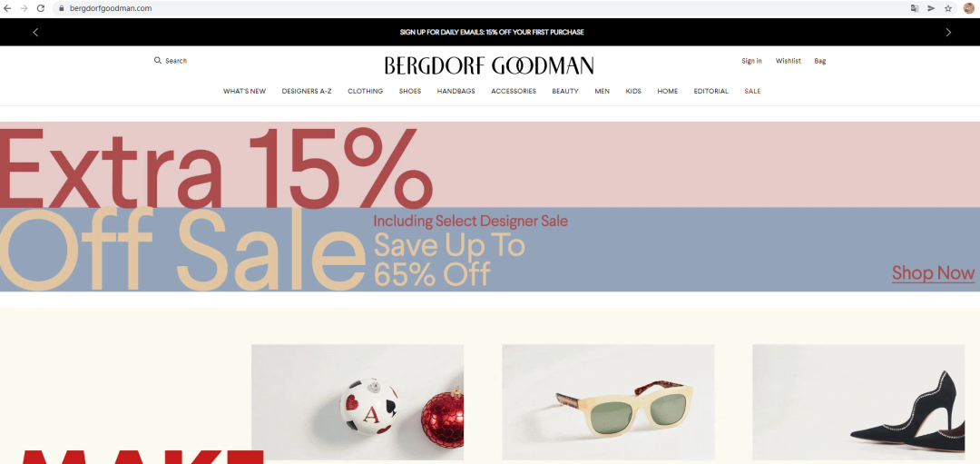The image size is (980, 464).
Task: View the shopping Bag
Action: 820,61
